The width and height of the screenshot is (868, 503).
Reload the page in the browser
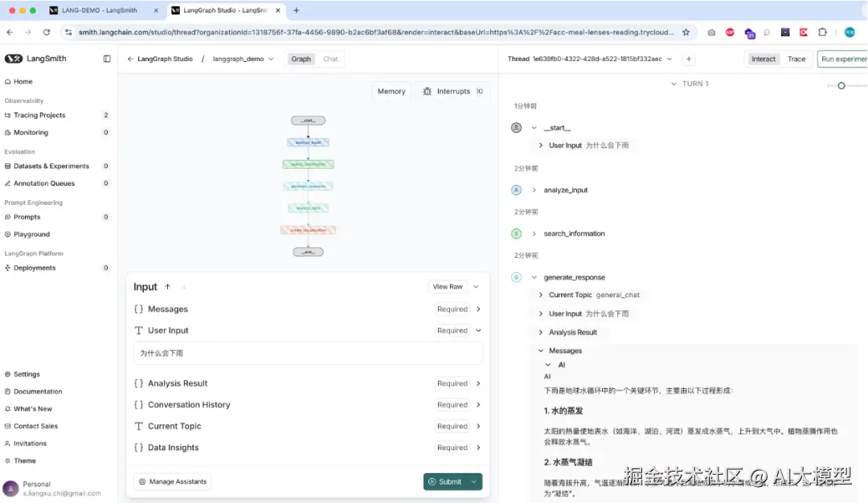(47, 32)
